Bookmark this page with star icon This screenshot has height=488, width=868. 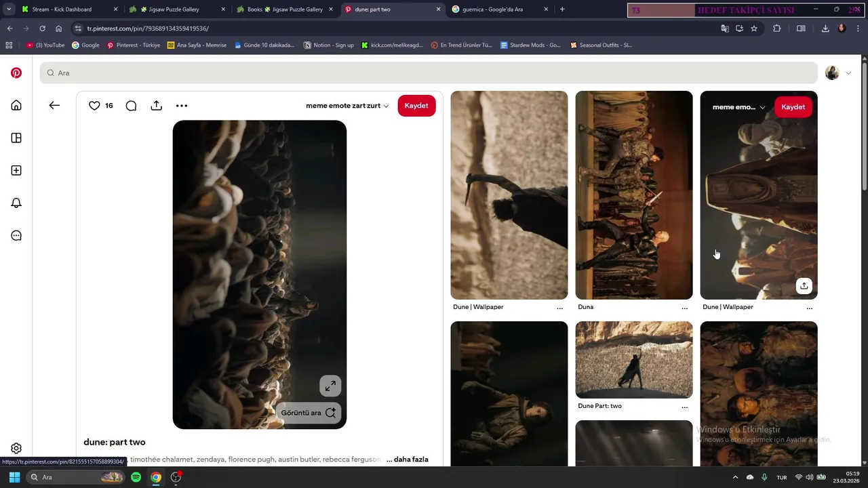754,28
